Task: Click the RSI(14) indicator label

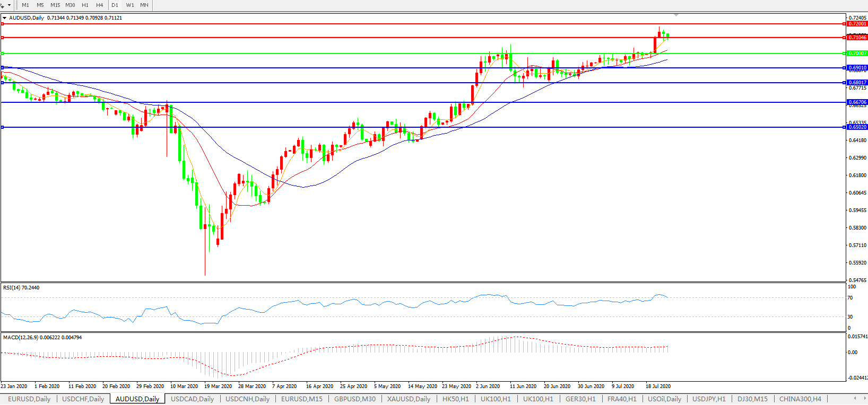Action: click(x=21, y=288)
